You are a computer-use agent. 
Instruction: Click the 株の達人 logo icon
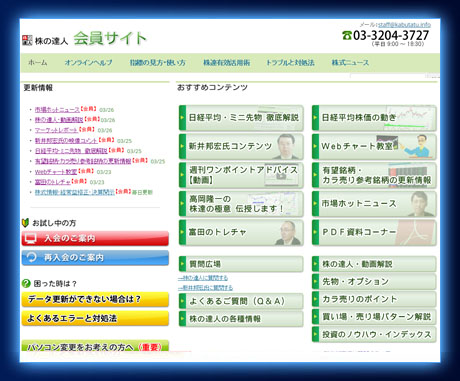tap(27, 40)
